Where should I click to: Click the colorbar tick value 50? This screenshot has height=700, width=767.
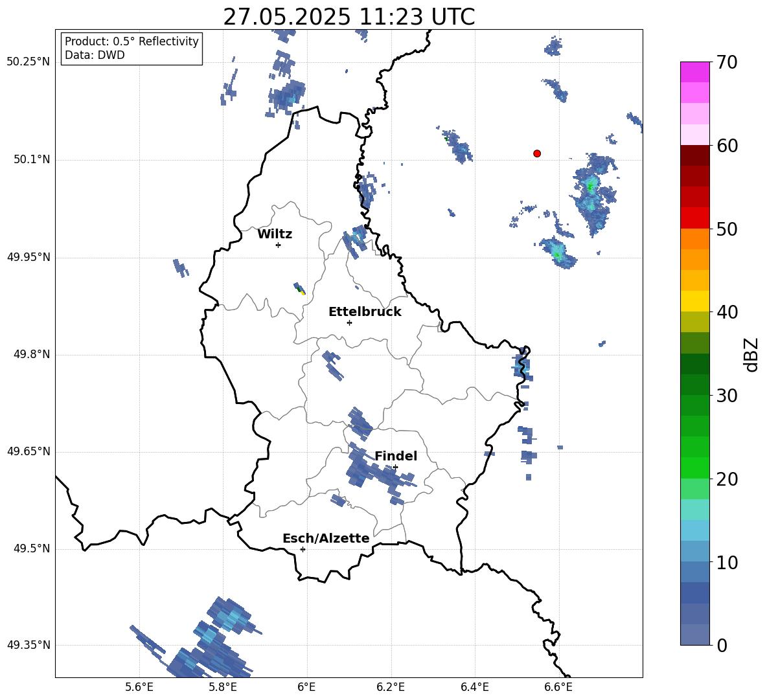pos(727,229)
